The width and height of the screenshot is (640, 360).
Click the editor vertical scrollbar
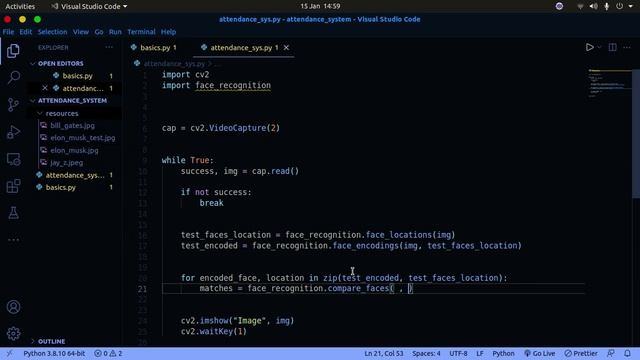pos(636,133)
